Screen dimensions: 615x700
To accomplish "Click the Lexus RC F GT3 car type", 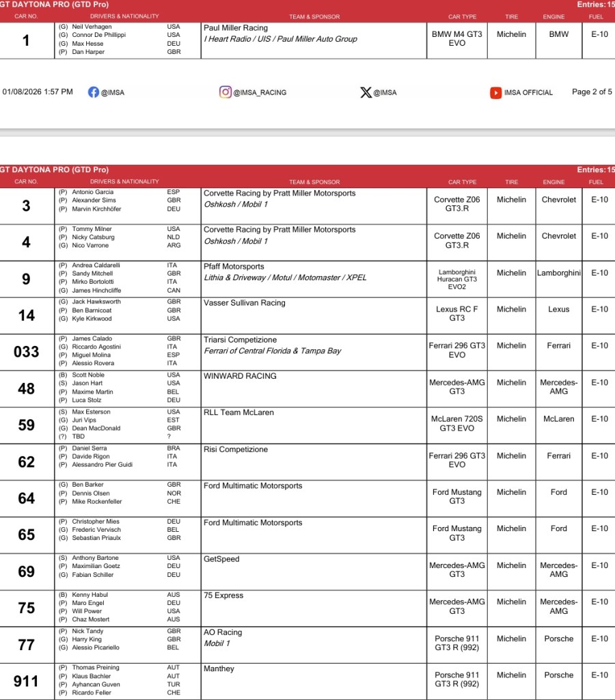I will click(456, 313).
